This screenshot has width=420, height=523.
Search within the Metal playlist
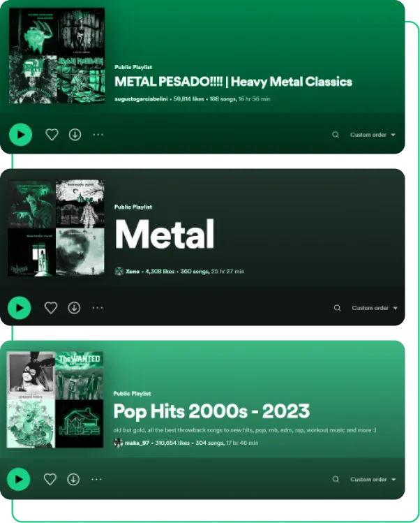(338, 308)
